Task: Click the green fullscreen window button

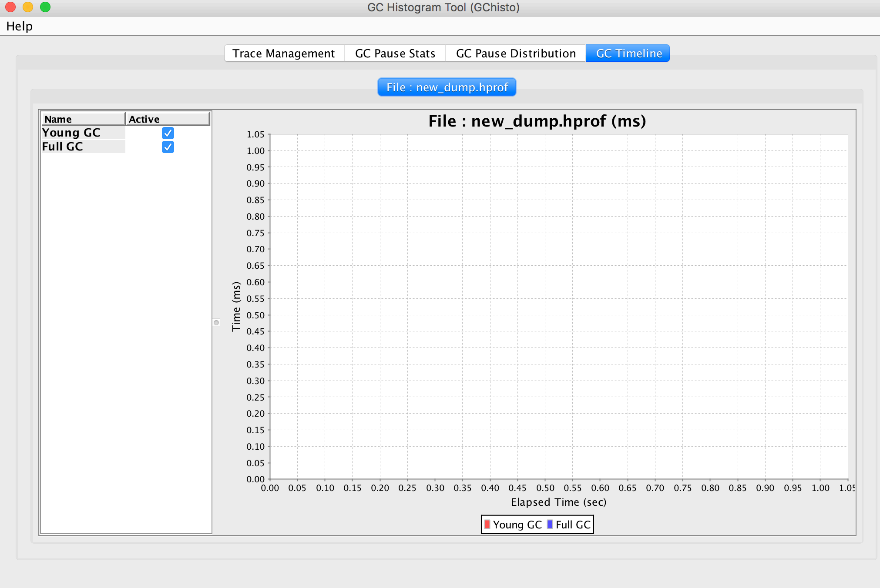Action: pyautogui.click(x=45, y=7)
